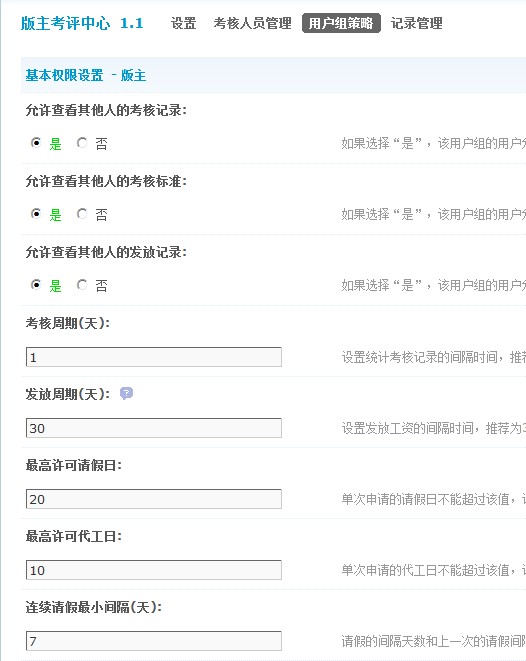
Task: Click the help icon beside 发放周期(天)
Action: pyautogui.click(x=126, y=393)
